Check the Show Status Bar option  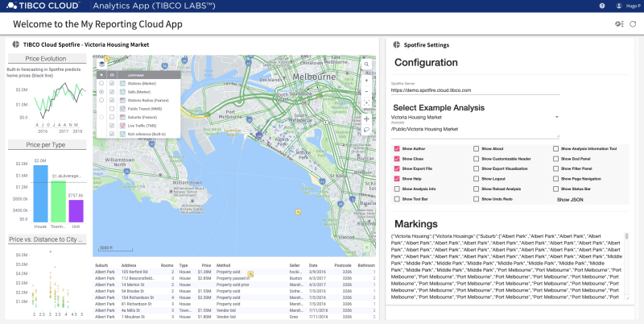(x=555, y=189)
